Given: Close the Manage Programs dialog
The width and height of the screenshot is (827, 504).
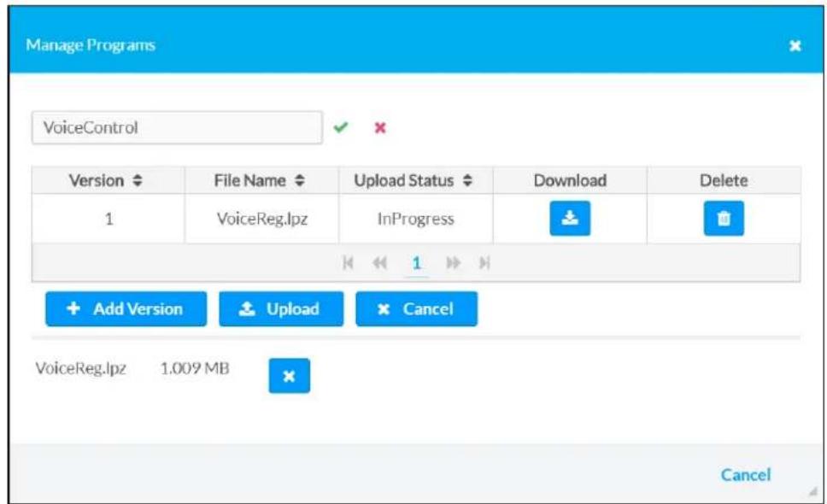Looking at the screenshot, I should click(795, 46).
